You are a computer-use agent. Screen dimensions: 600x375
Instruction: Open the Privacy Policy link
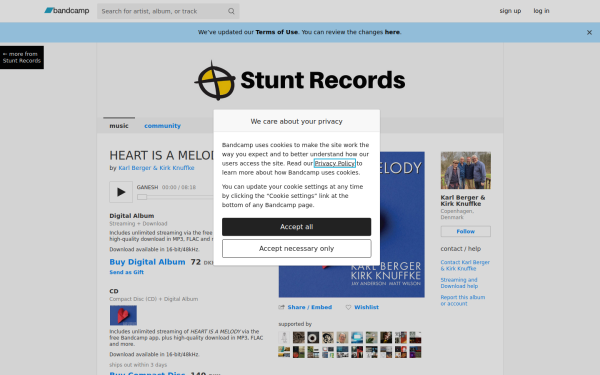[335, 163]
